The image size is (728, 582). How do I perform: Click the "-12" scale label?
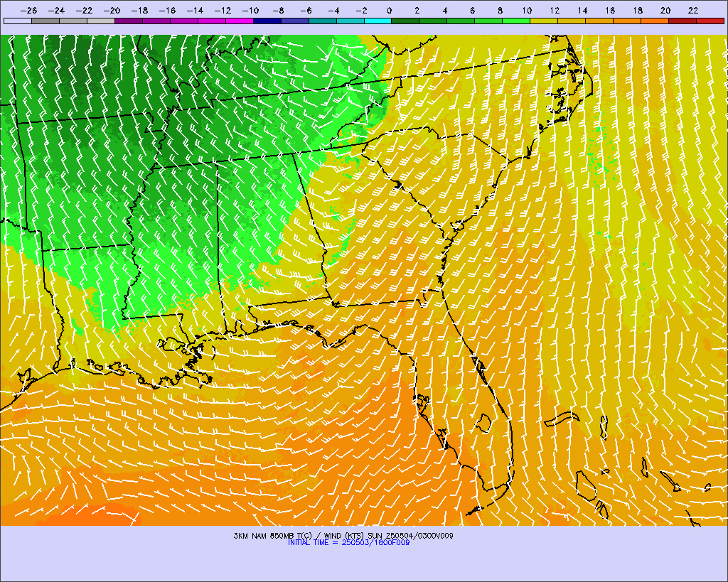click(x=223, y=10)
